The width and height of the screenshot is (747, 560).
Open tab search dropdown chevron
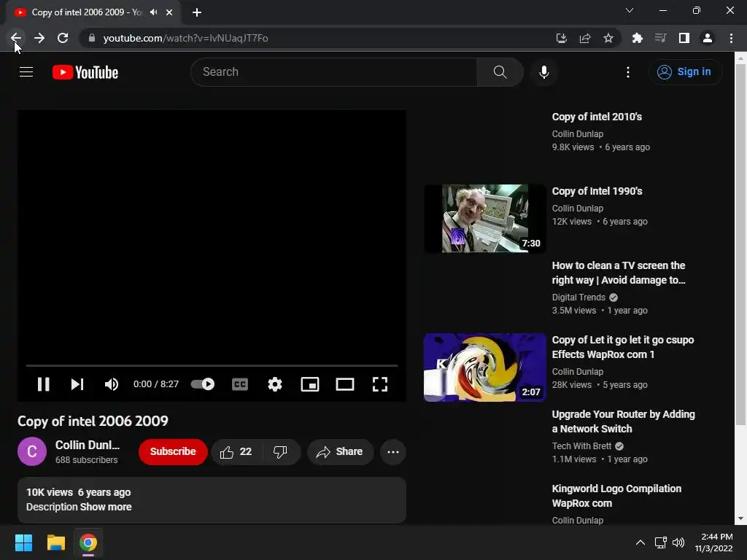(x=630, y=10)
